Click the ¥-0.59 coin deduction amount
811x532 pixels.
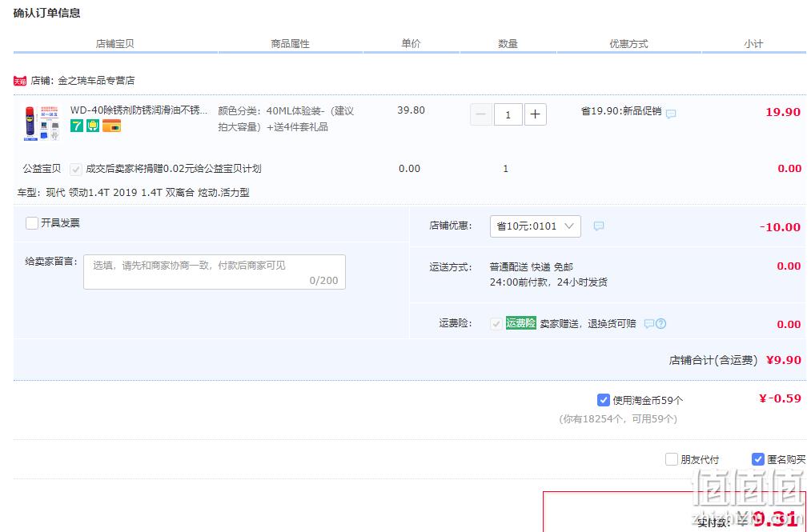coord(780,398)
